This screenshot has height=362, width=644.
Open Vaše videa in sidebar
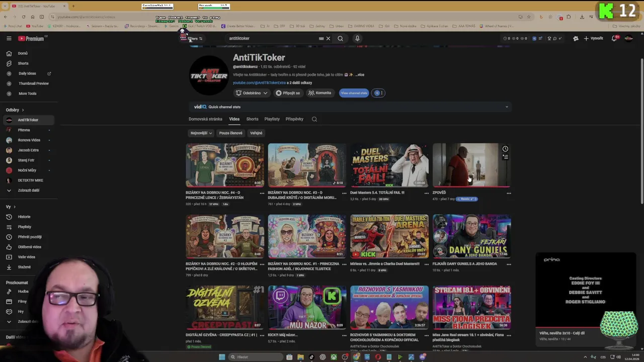(x=26, y=257)
